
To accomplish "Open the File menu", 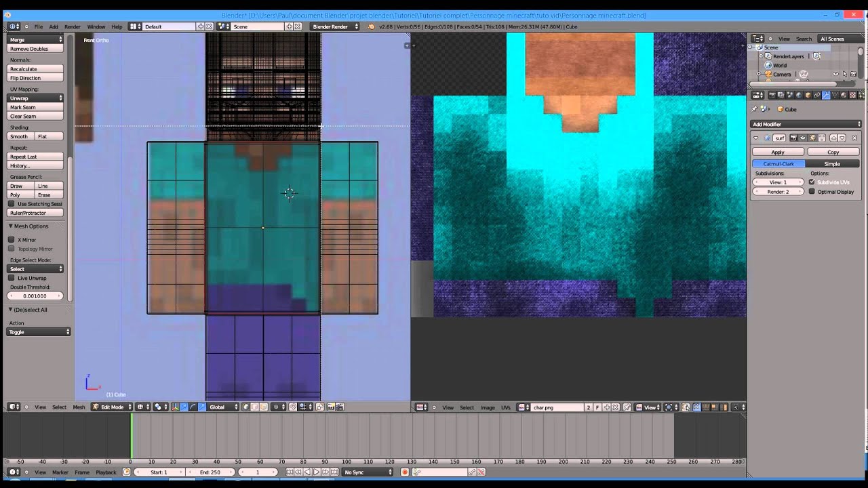I will [39, 26].
